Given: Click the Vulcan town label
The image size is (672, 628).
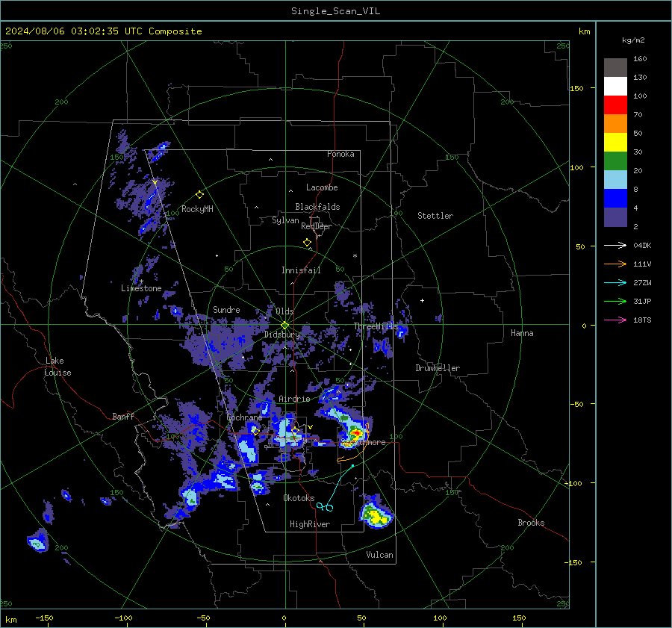Looking at the screenshot, I should (379, 555).
